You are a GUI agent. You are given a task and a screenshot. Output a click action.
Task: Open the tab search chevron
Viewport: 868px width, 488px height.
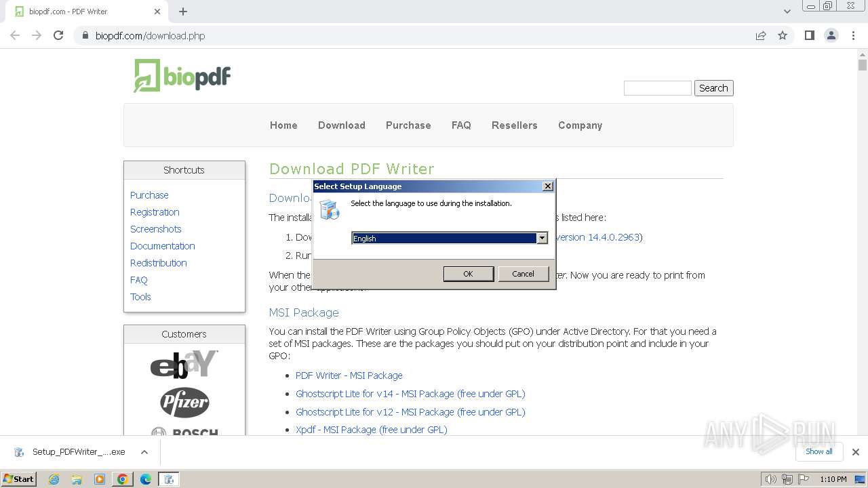point(787,12)
